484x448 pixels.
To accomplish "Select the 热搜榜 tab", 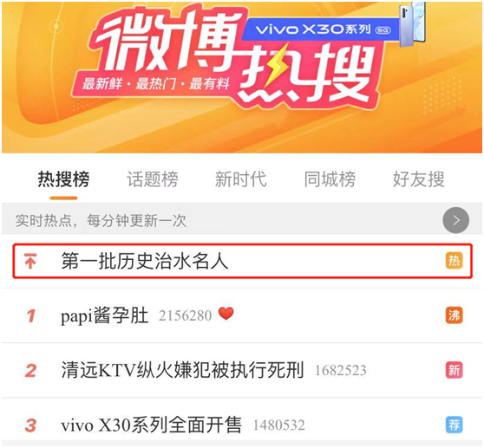I will [x=63, y=179].
